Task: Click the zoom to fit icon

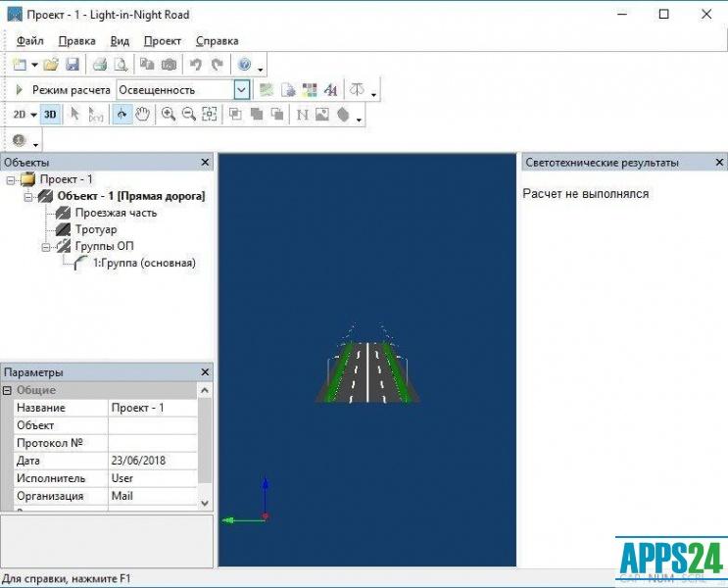Action: [x=210, y=115]
